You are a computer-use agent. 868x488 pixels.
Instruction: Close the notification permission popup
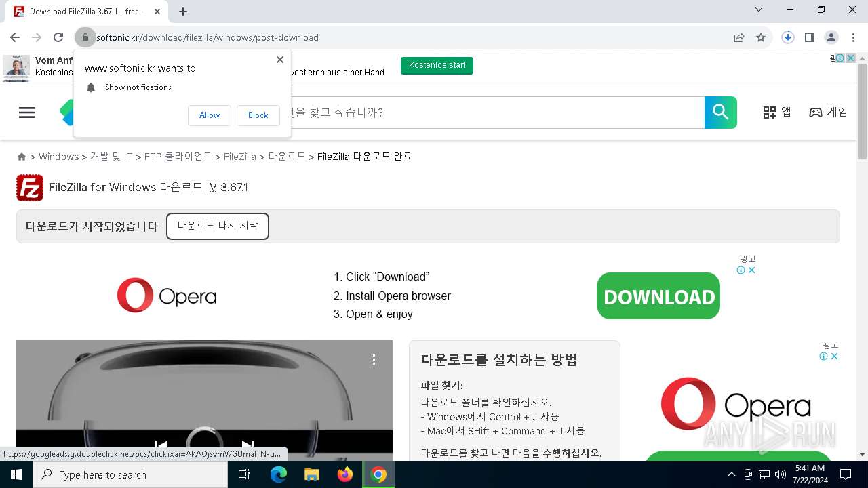pos(279,60)
